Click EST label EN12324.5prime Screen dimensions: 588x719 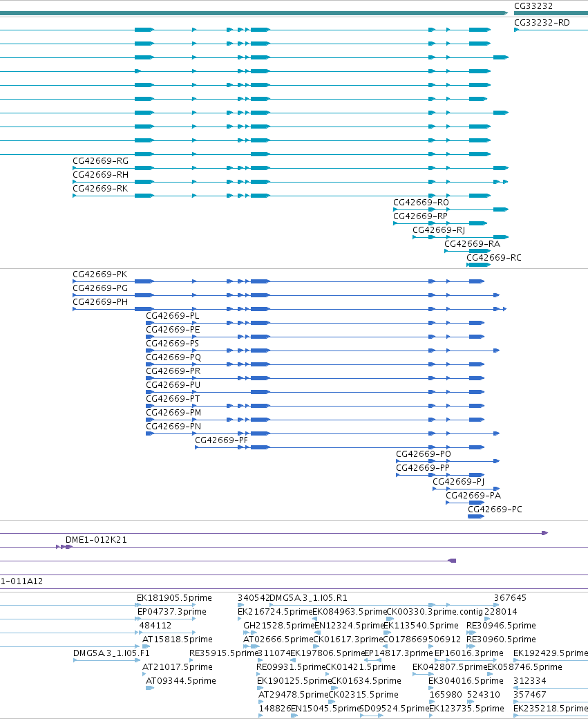coord(349,626)
